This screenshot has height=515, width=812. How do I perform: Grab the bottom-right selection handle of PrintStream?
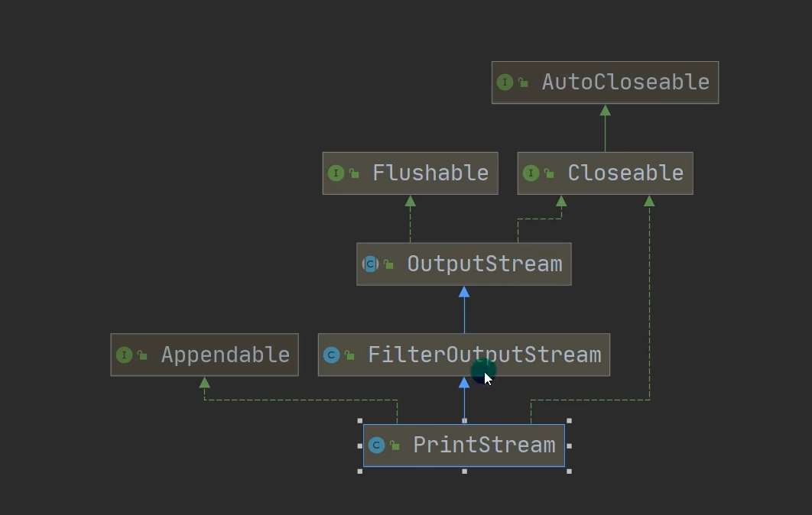569,471
